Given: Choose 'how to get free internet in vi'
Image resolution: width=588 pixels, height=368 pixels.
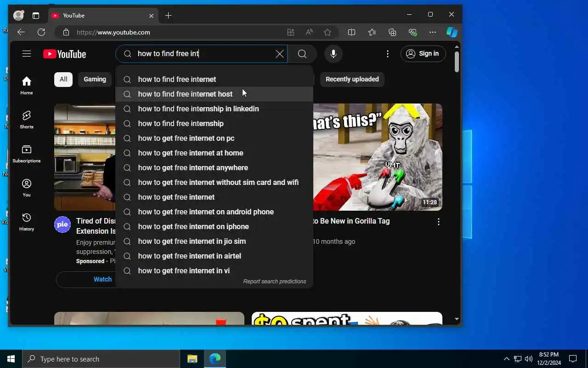Looking at the screenshot, I should [215, 270].
